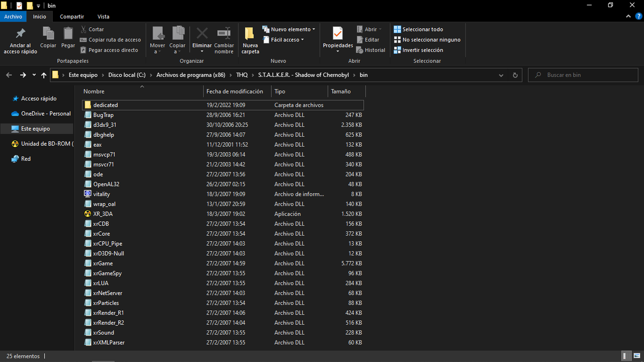Switch to Vista ribbon tab

103,17
